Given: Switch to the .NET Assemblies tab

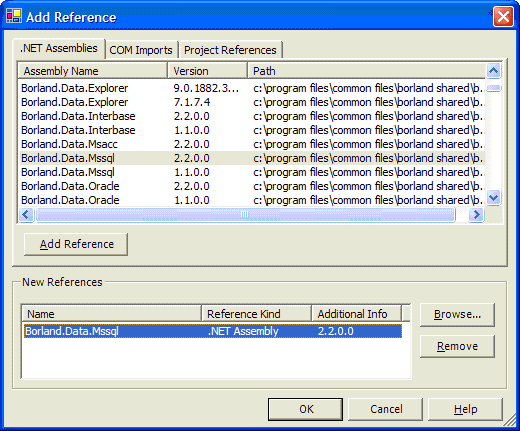Looking at the screenshot, I should tap(59, 49).
